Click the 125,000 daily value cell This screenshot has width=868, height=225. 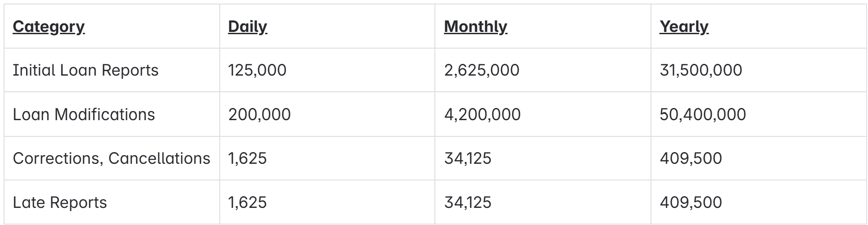[x=257, y=70]
